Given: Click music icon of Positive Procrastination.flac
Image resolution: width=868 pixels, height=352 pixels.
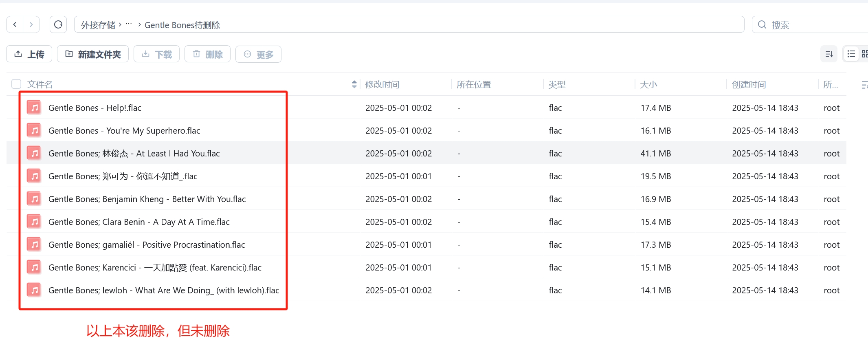Looking at the screenshot, I should point(35,244).
